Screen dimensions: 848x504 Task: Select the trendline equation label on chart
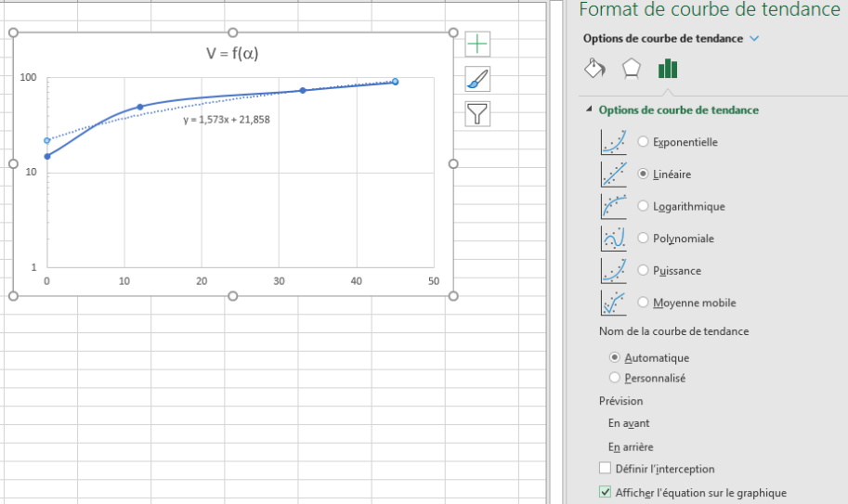point(227,120)
